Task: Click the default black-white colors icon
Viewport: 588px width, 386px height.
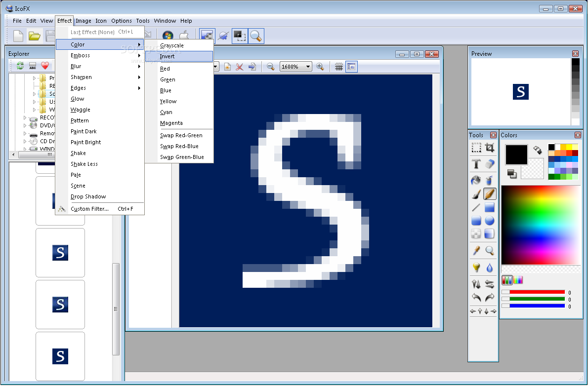Action: pos(512,174)
